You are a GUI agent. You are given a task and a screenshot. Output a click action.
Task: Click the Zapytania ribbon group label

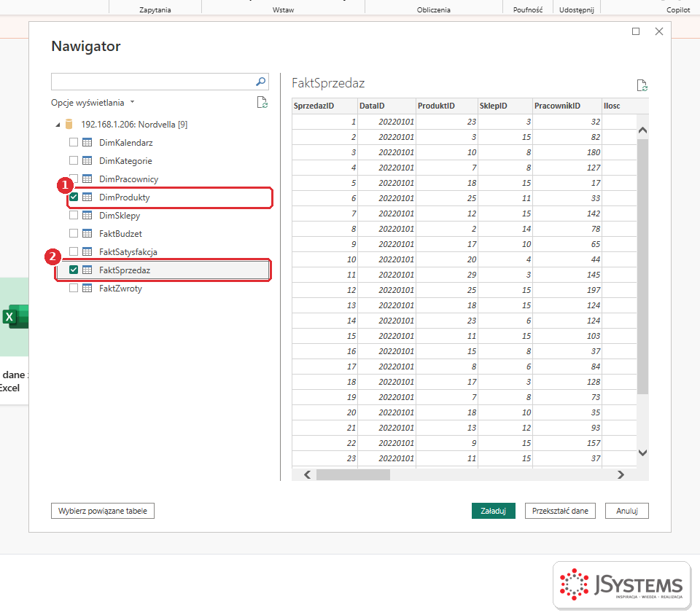point(155,9)
